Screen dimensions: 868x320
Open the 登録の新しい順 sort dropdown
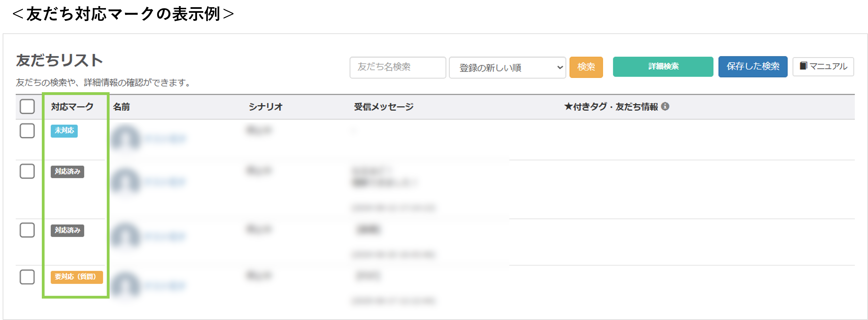(x=507, y=67)
